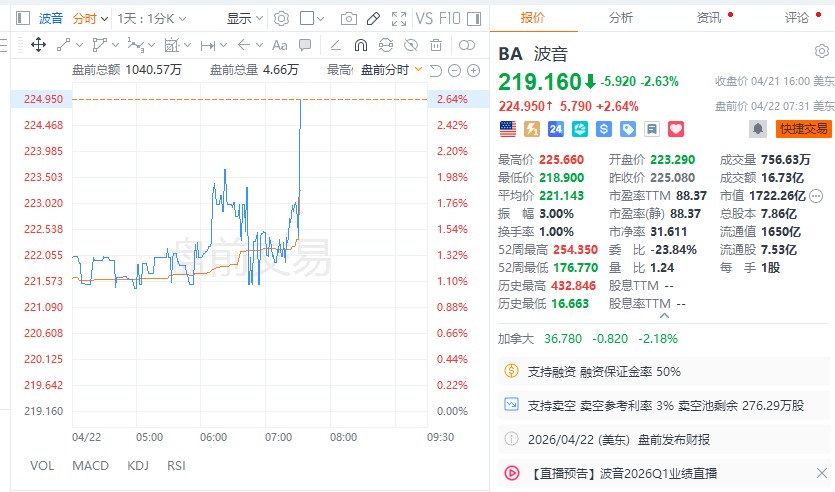This screenshot has height=492, width=835.
Task: Open the 分时 timeframe dropdown
Action: [x=89, y=18]
